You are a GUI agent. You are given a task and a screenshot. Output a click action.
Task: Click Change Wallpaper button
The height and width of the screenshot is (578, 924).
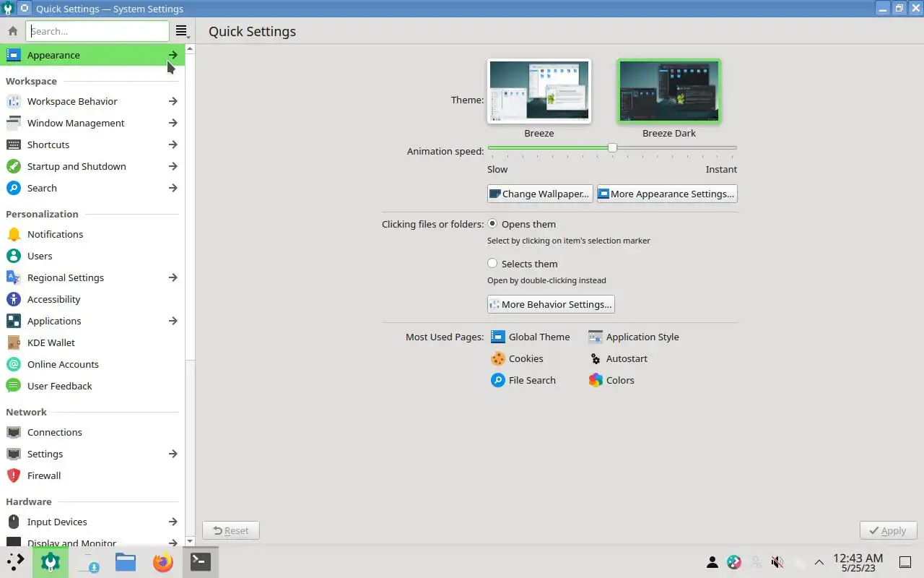click(x=540, y=194)
